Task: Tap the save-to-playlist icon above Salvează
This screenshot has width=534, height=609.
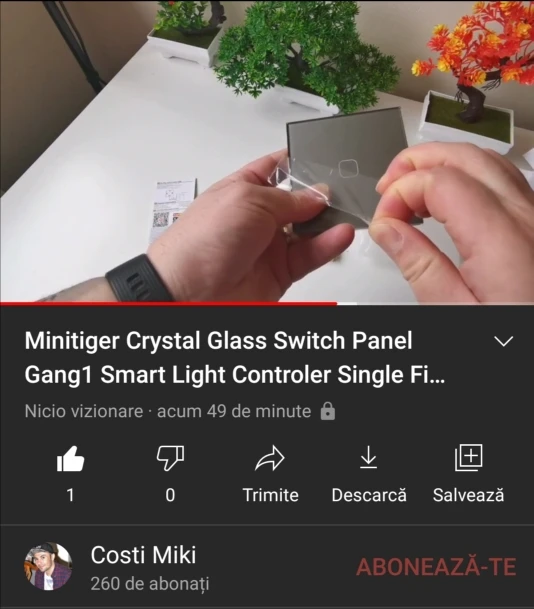Action: tap(469, 458)
